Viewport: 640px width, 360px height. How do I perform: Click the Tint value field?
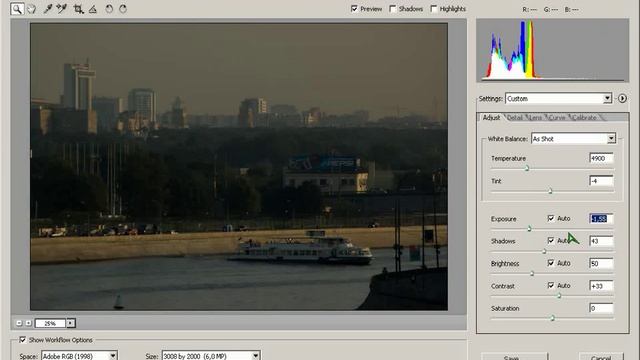601,181
